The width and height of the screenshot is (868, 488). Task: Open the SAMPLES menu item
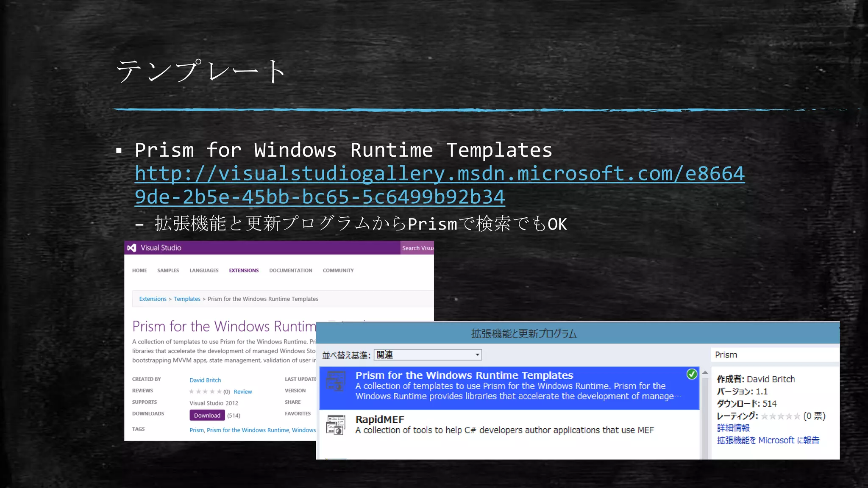pos(168,270)
